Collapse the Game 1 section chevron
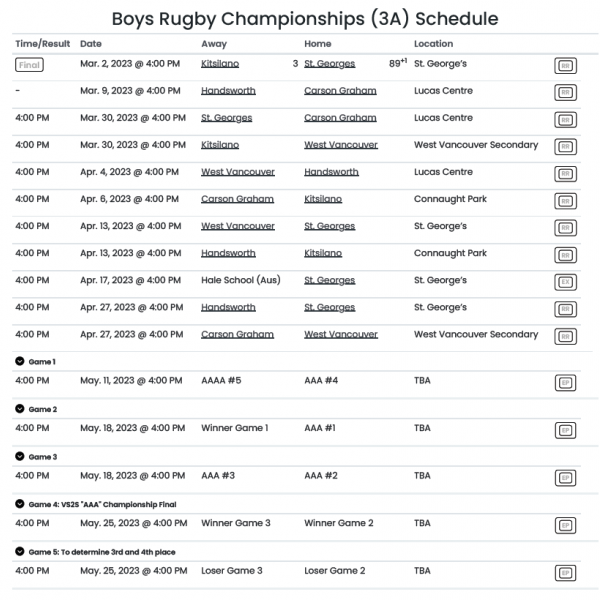This screenshot has height=600, width=600. [x=20, y=360]
